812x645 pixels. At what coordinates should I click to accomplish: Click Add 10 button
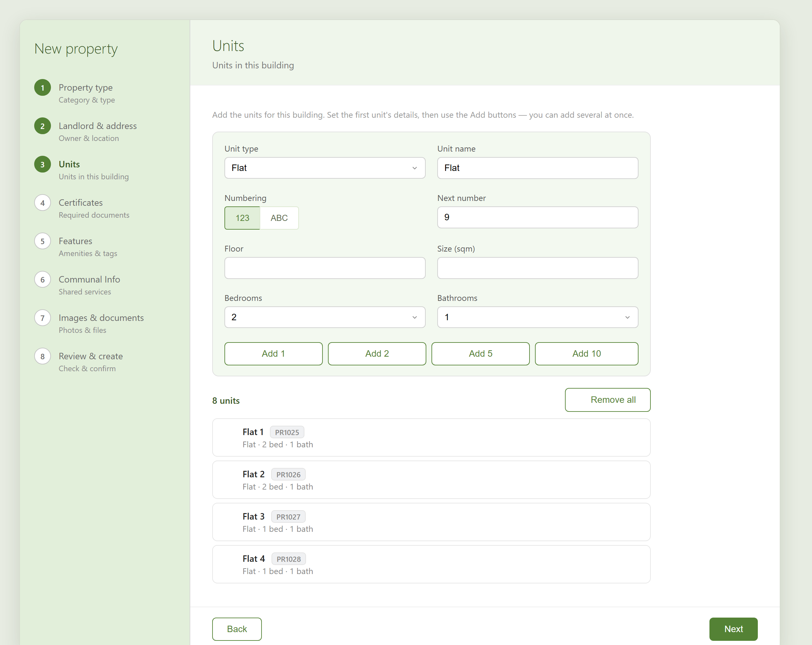pos(586,353)
